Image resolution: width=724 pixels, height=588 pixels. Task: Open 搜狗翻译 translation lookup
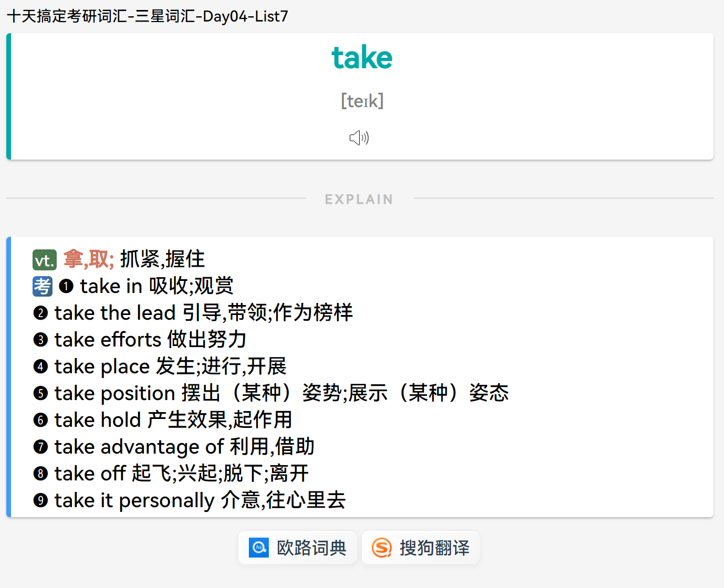click(x=421, y=548)
